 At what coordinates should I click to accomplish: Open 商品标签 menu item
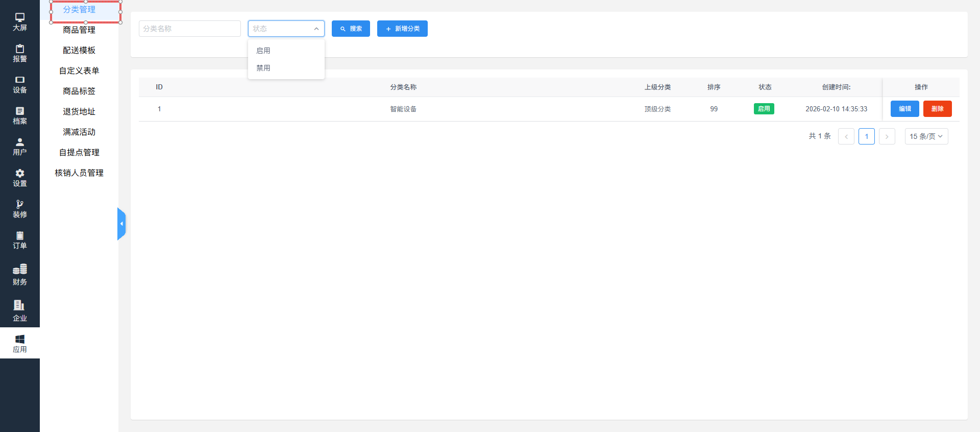point(79,91)
